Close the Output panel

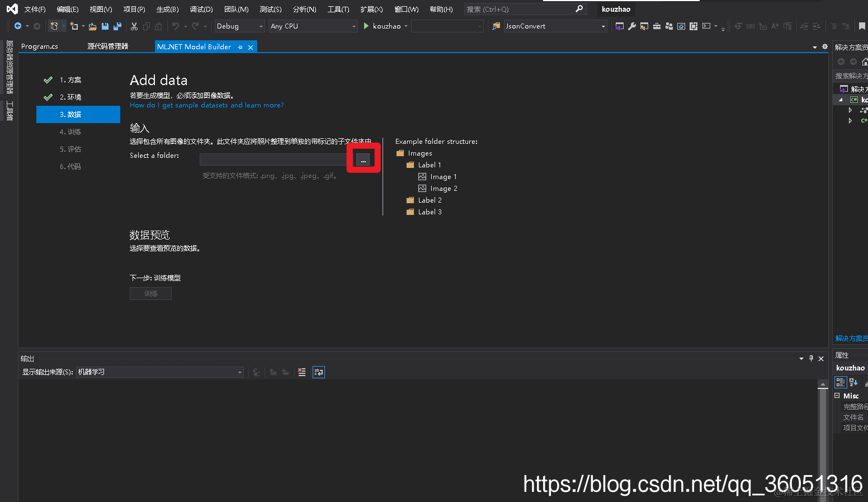821,359
